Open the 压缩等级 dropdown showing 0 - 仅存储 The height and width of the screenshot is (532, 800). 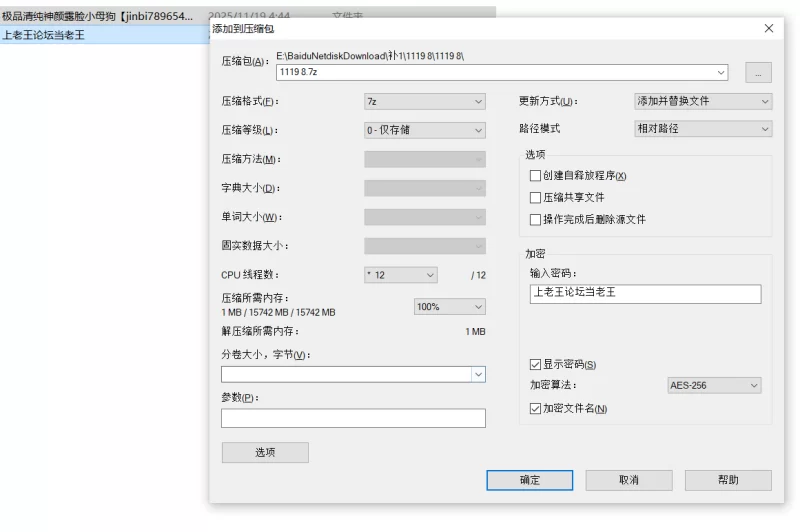click(x=424, y=130)
